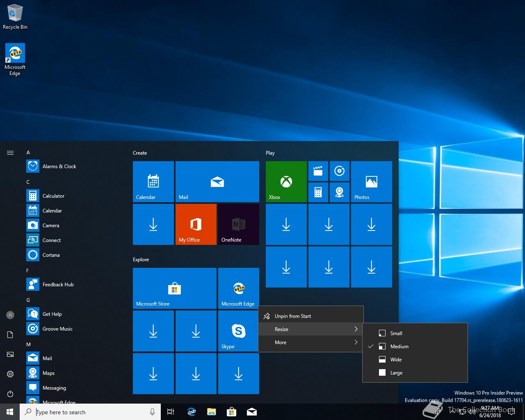Click the download tile directly below Xbox
Image resolution: width=525 pixels, height=420 pixels.
[x=286, y=224]
